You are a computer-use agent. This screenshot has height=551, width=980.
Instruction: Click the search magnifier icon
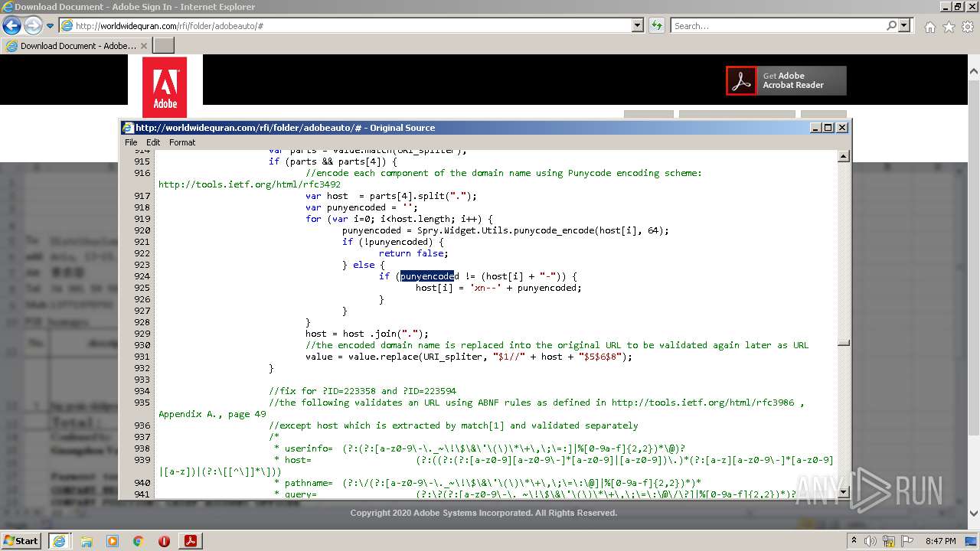click(x=892, y=26)
